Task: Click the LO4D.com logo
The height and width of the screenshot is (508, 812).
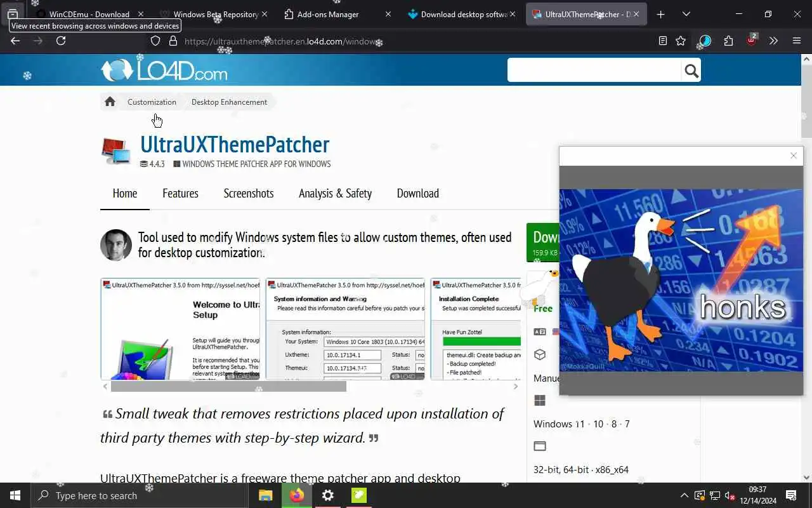Action: pyautogui.click(x=164, y=70)
